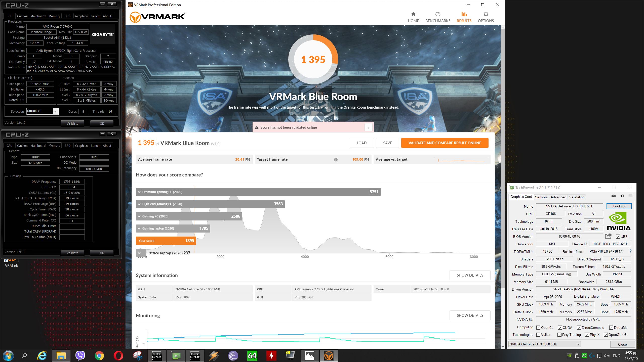
Task: Click target frame rate info icon
Action: coord(336,159)
